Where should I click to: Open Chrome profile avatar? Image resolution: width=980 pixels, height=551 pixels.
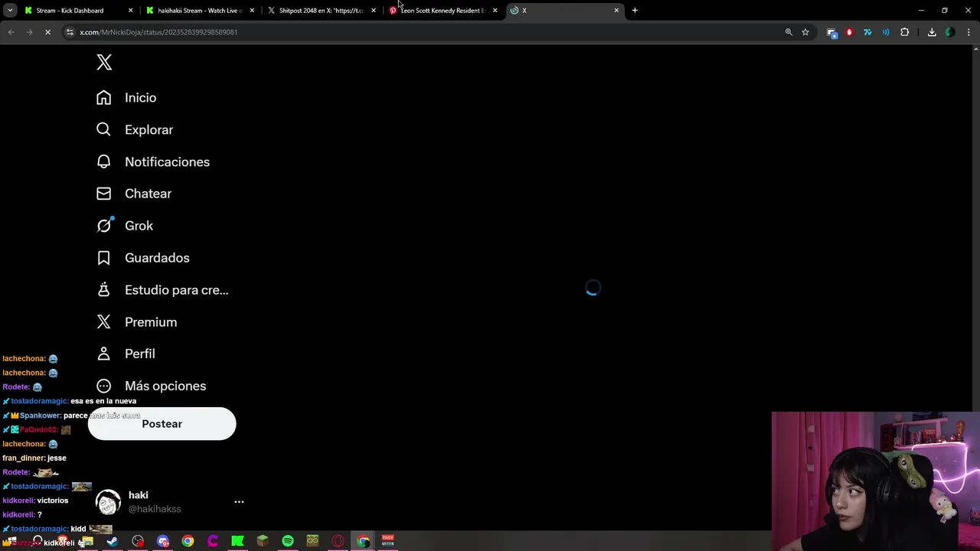950,32
